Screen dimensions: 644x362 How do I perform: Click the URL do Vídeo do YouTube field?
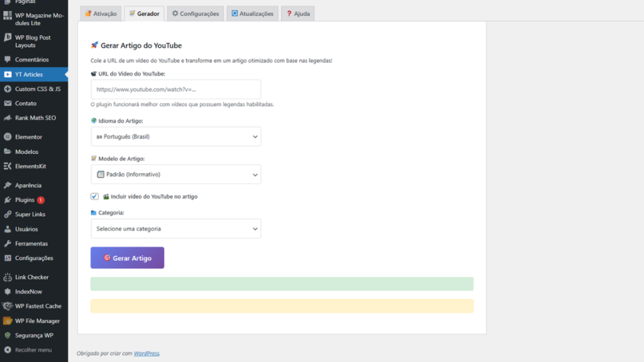tap(176, 89)
